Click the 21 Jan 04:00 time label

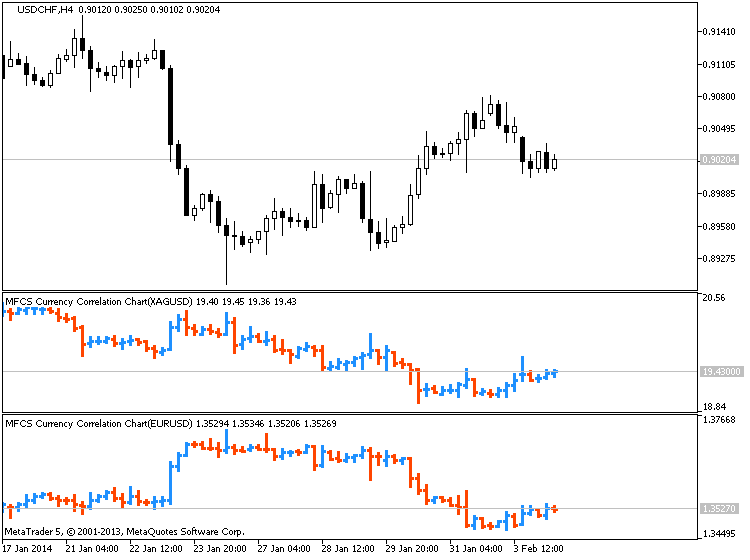click(x=93, y=548)
